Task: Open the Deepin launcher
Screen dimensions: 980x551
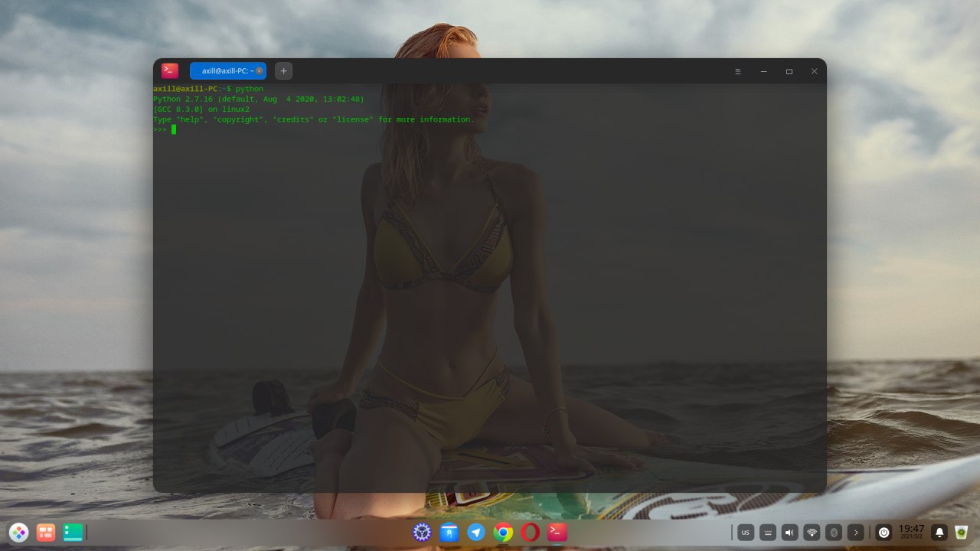Action: (x=18, y=533)
